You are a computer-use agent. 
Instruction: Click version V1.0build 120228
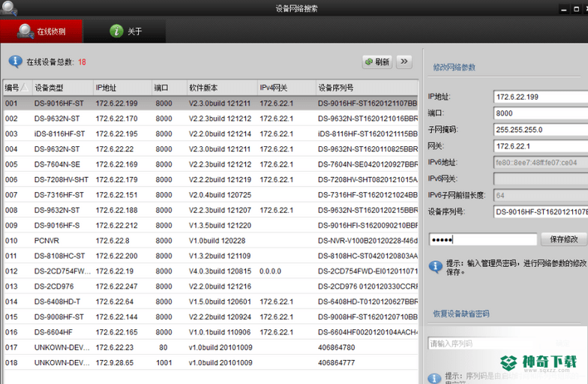coord(217,240)
